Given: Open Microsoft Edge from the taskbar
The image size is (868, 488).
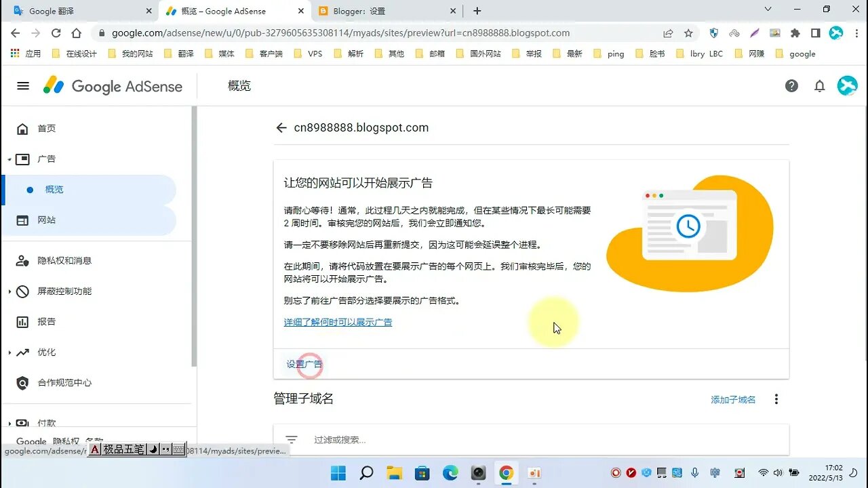Looking at the screenshot, I should [450, 472].
